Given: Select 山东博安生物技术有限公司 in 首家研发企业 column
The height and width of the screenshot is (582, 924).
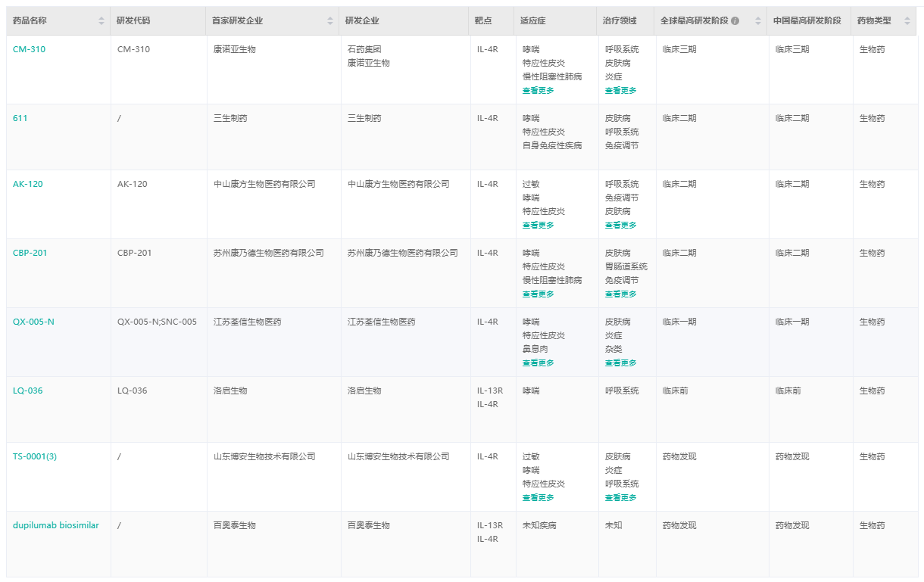Looking at the screenshot, I should (264, 456).
